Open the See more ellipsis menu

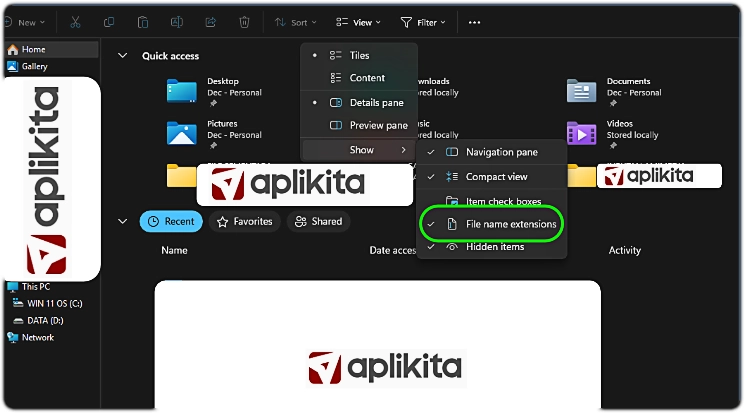(474, 22)
